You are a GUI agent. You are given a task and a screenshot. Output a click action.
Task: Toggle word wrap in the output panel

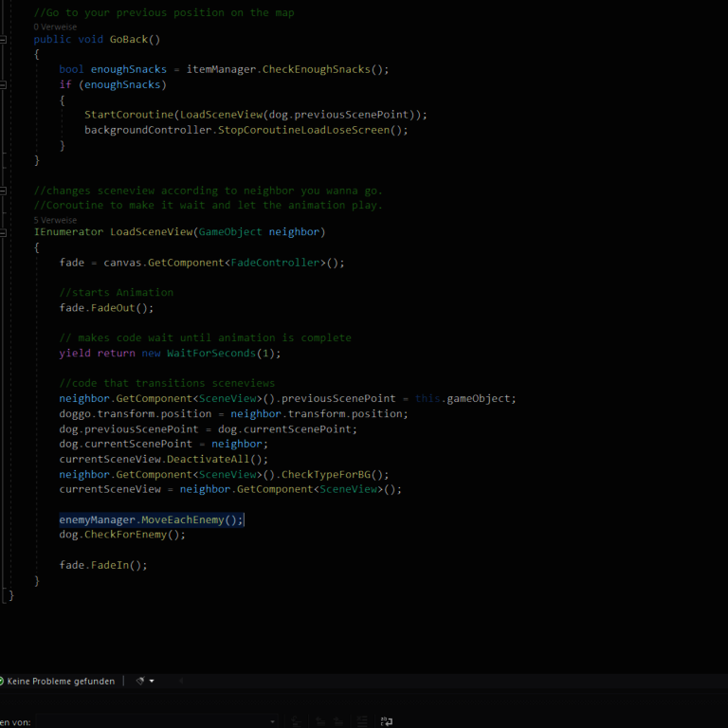(387, 721)
